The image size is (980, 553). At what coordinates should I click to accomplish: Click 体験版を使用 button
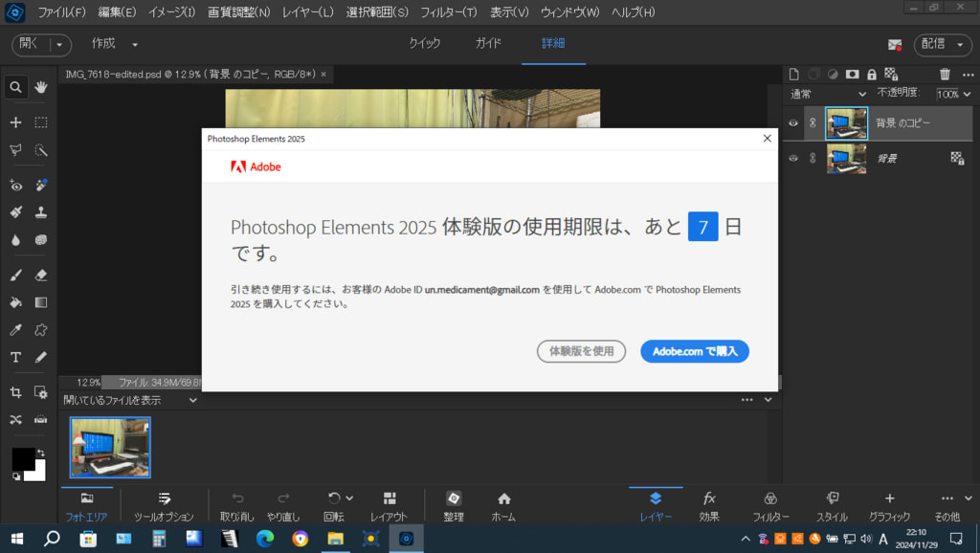(x=581, y=351)
